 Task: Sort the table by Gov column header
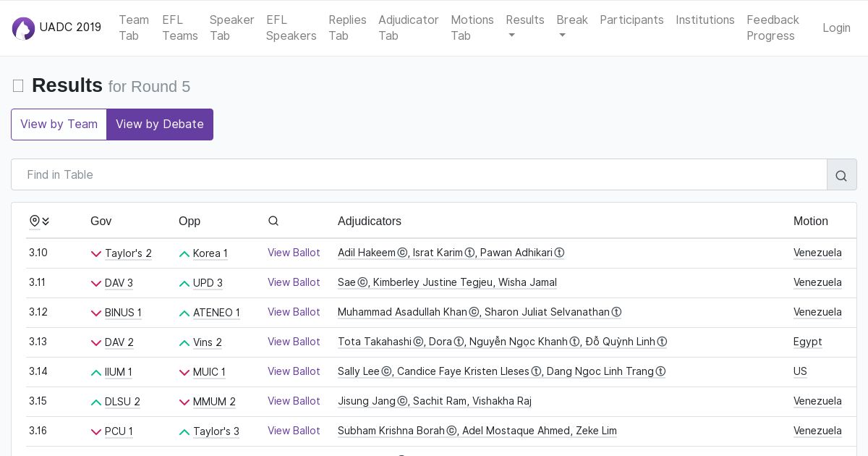click(101, 221)
